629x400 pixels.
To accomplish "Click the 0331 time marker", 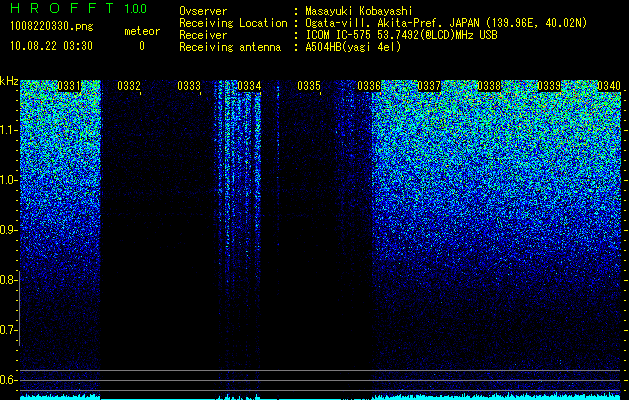I will coord(69,86).
